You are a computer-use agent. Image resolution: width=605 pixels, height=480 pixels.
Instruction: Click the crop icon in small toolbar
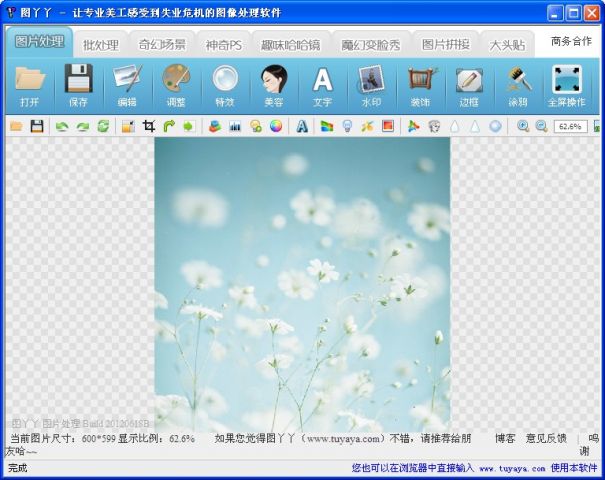149,126
